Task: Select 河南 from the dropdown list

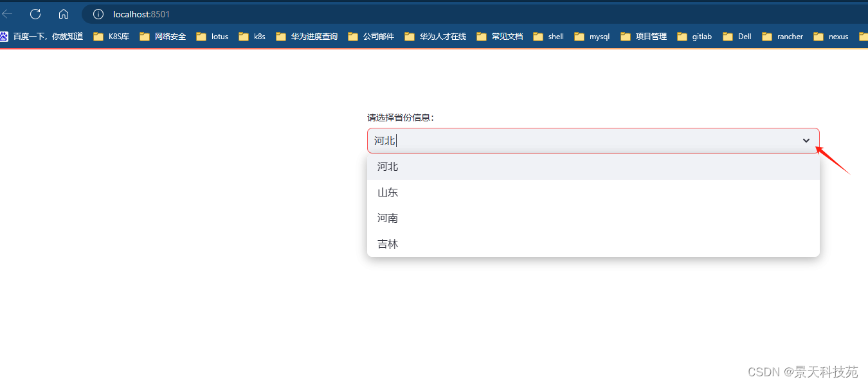Action: pyautogui.click(x=593, y=218)
